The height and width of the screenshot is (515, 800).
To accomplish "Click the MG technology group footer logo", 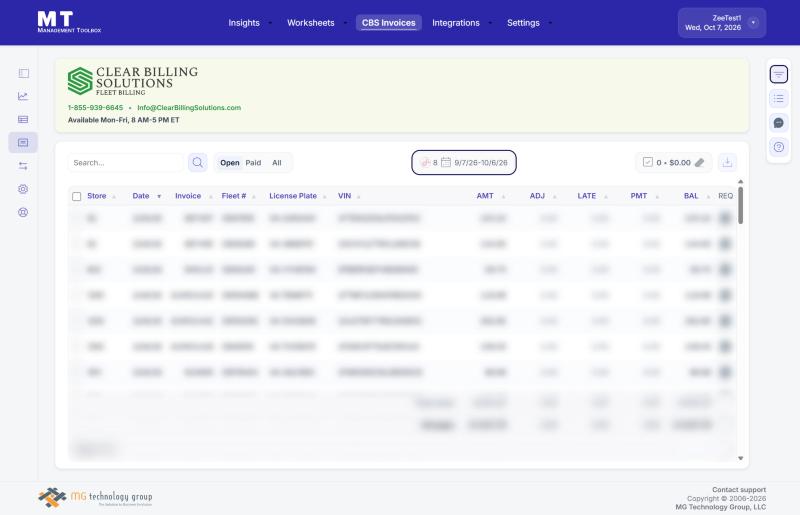I will pyautogui.click(x=95, y=497).
